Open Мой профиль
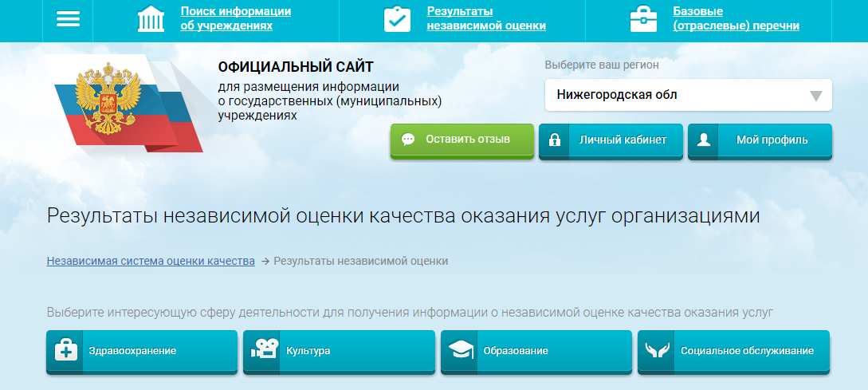Viewport: 868px width, 390px height. click(x=760, y=141)
